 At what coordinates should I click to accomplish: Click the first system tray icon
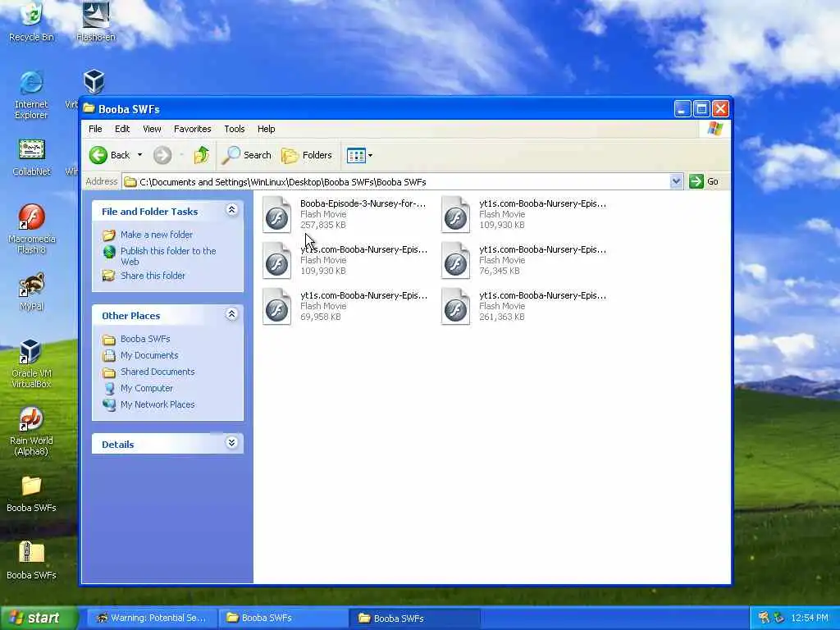point(764,618)
